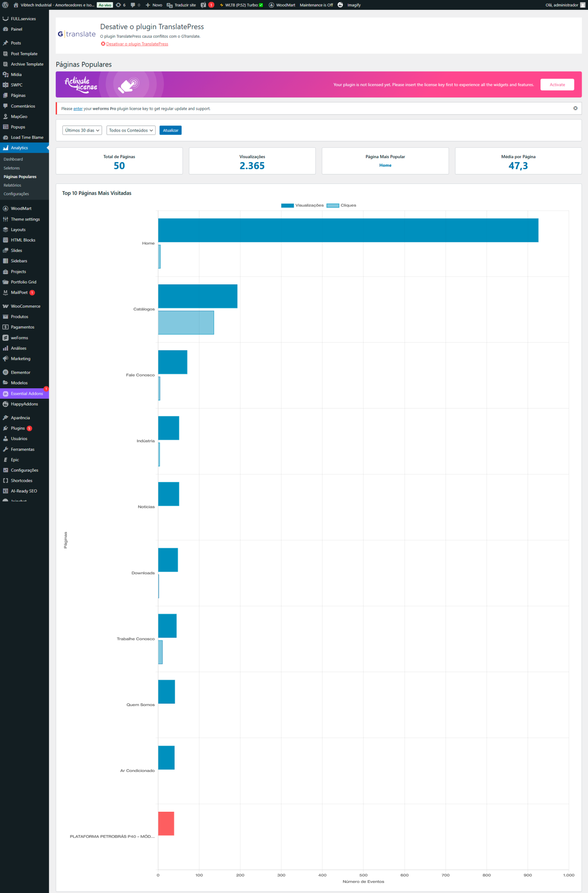588x893 pixels.
Task: Open the MailPoet sidebar menu
Action: [x=19, y=292]
